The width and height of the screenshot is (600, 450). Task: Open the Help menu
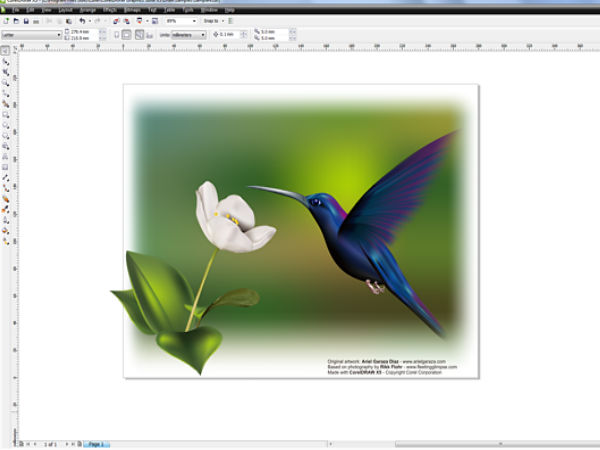230,10
